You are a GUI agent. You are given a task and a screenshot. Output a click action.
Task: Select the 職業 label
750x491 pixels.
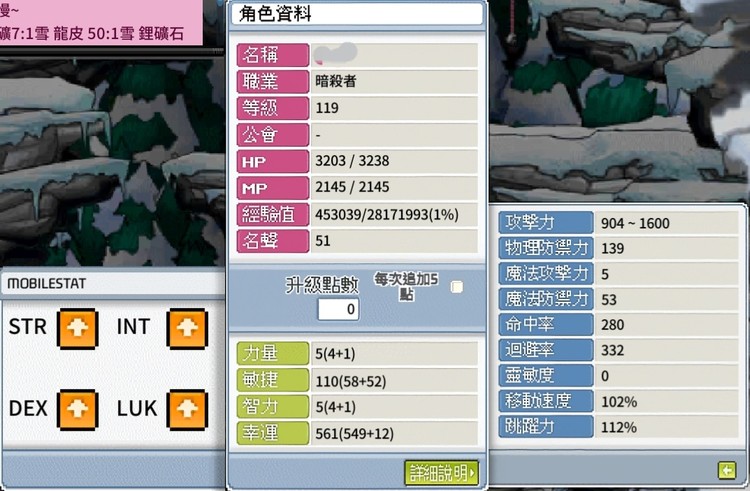(x=273, y=82)
